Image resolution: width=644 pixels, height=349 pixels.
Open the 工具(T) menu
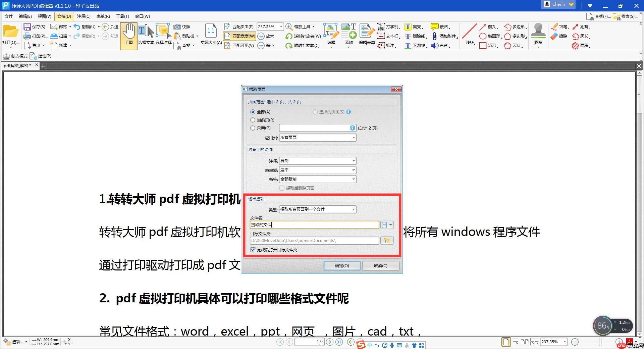[122, 16]
